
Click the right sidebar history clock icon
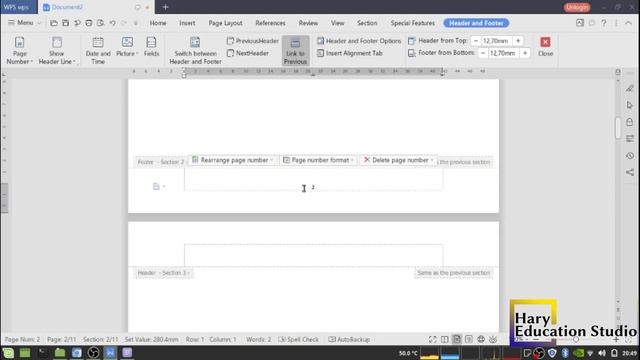630,156
